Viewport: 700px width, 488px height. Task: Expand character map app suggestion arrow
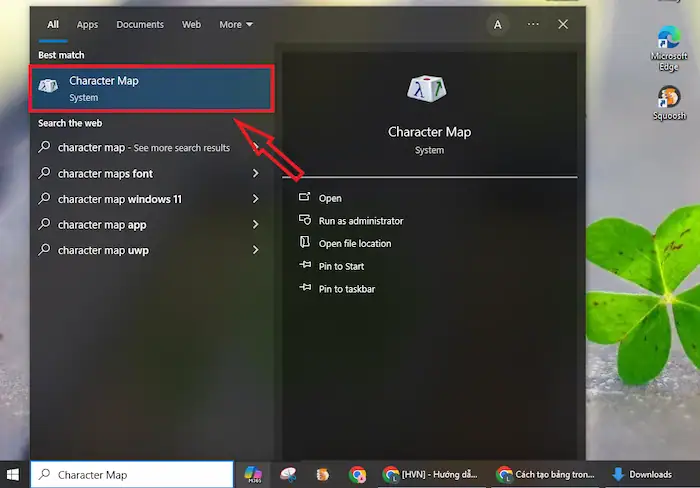pyautogui.click(x=256, y=225)
